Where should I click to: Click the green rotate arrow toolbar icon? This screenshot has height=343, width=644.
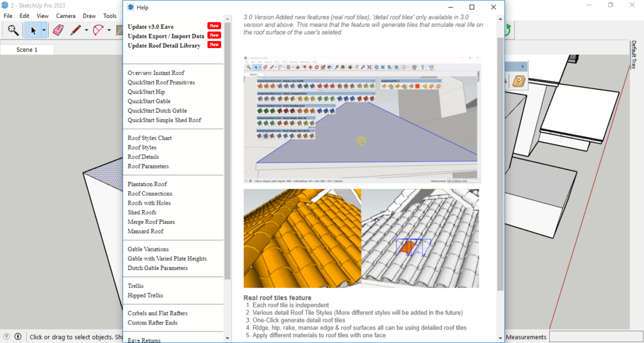[x=508, y=30]
